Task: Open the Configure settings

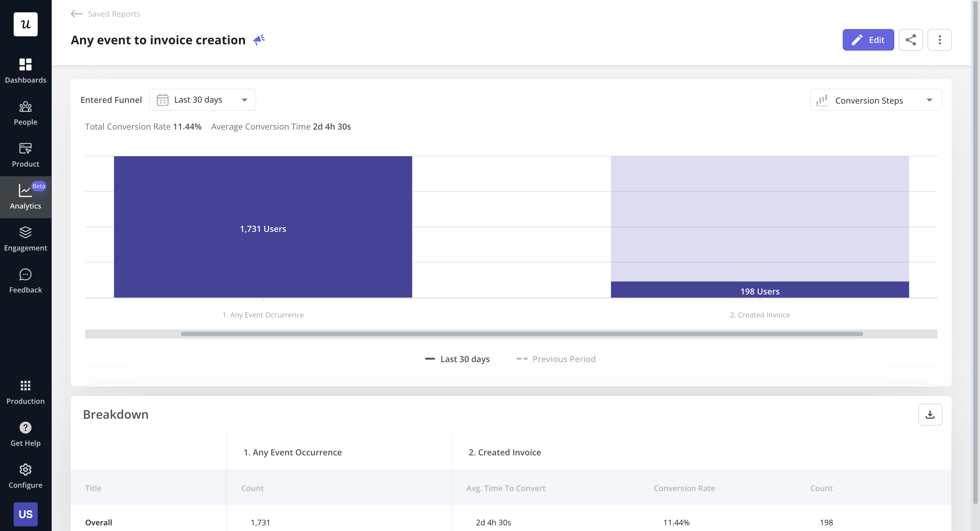Action: [x=25, y=475]
